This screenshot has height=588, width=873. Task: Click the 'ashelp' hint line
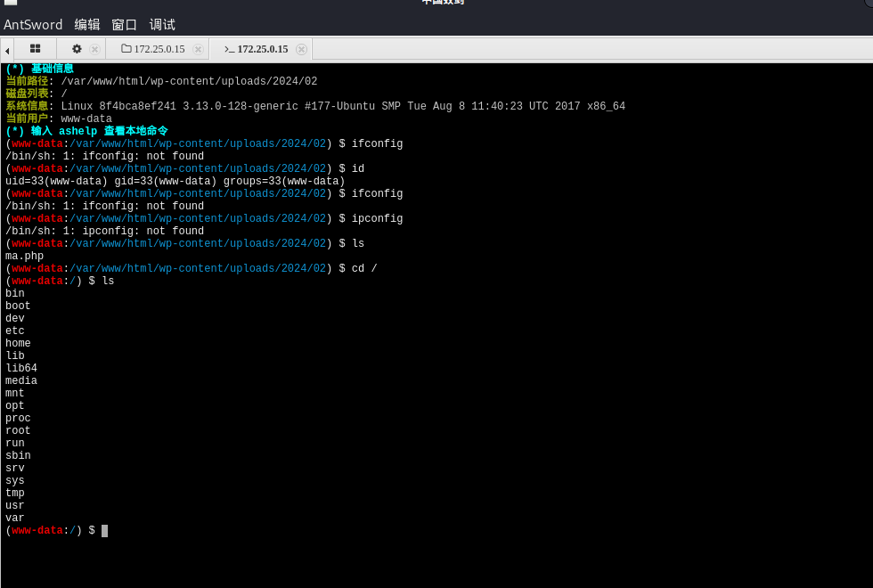tap(87, 131)
